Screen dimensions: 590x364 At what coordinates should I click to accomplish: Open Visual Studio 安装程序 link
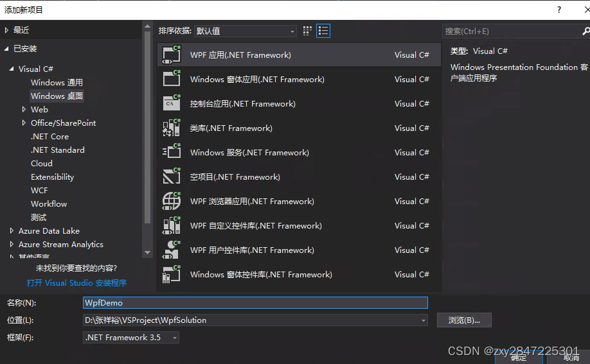point(76,282)
